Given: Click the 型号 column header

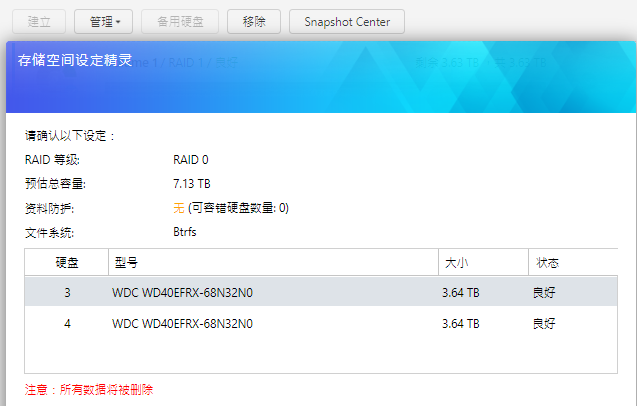Looking at the screenshot, I should point(126,263).
